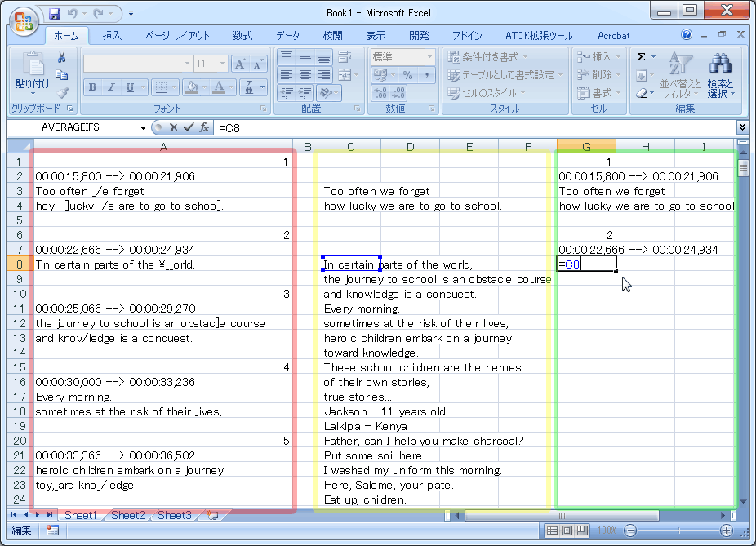Click the center horizontal align icon
Image resolution: width=756 pixels, height=546 pixels.
pos(305,75)
